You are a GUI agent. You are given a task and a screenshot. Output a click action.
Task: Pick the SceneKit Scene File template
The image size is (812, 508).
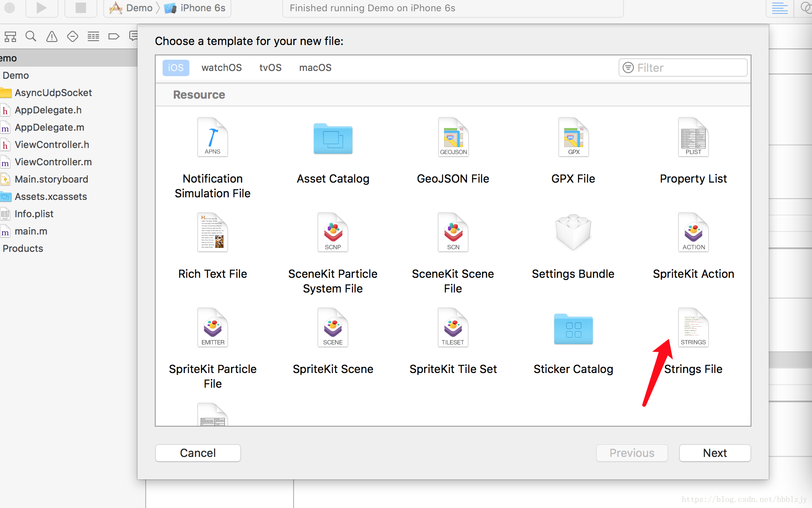(x=453, y=254)
